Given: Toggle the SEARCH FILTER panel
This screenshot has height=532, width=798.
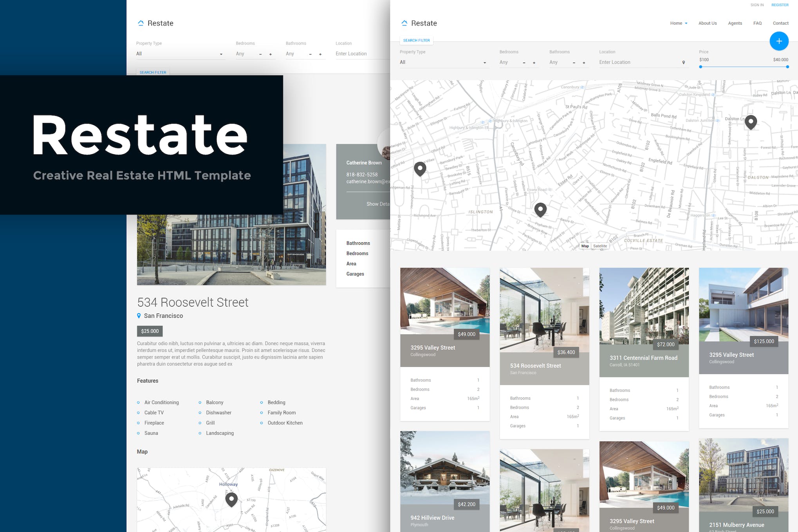Looking at the screenshot, I should pyautogui.click(x=416, y=40).
